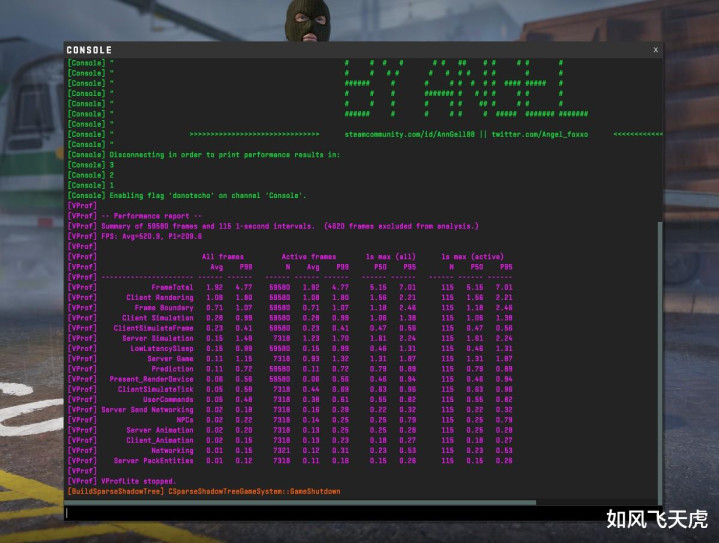Screen dimensions: 719x543
Task: Click the Frame Boundary row label
Action: tap(164, 308)
